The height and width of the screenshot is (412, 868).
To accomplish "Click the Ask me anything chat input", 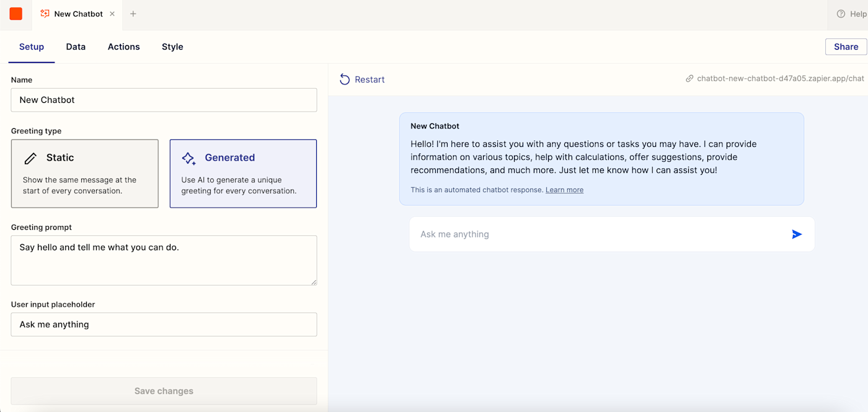I will [x=595, y=234].
